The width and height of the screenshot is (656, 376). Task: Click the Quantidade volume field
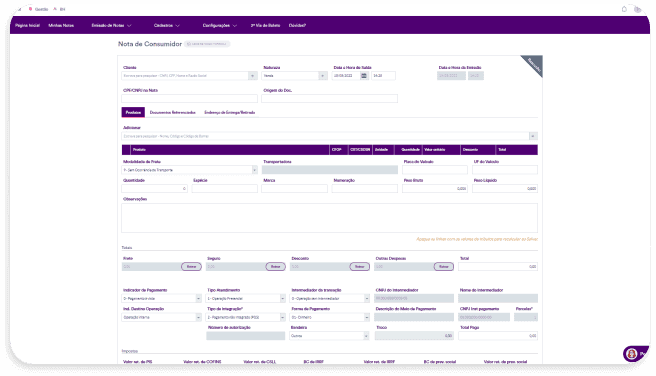pyautogui.click(x=154, y=189)
